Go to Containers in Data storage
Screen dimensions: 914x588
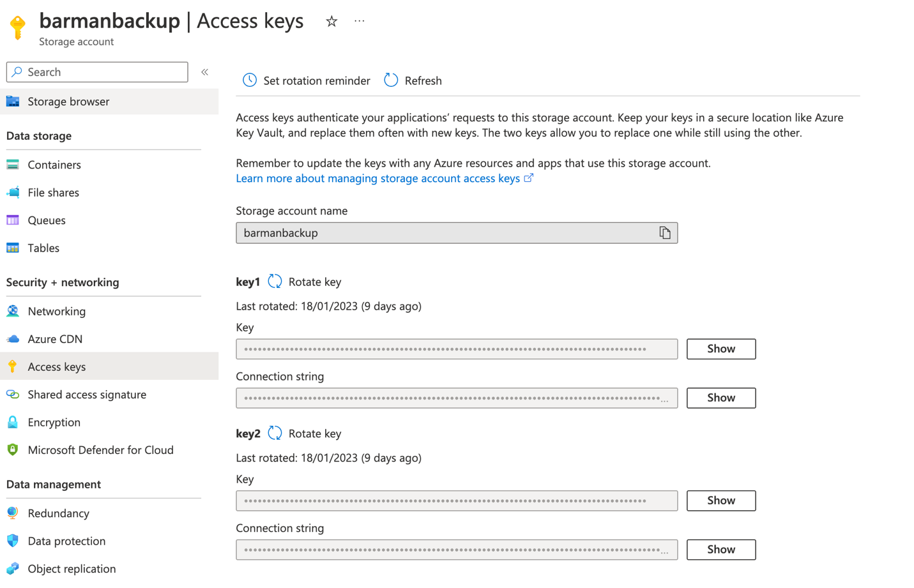pyautogui.click(x=54, y=165)
